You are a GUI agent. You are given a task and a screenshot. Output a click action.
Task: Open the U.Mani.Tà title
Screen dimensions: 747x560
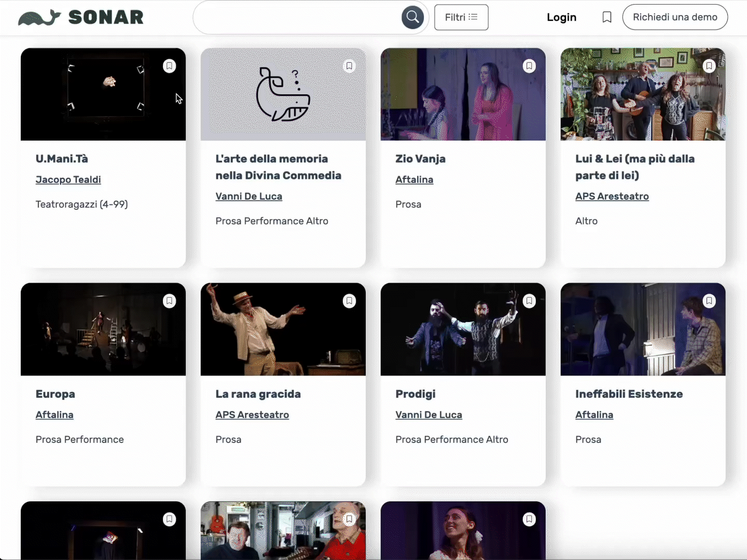point(62,159)
